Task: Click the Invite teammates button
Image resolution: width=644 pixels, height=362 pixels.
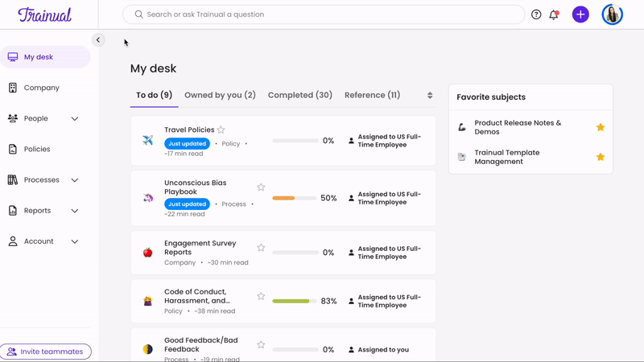Action: [x=46, y=352]
